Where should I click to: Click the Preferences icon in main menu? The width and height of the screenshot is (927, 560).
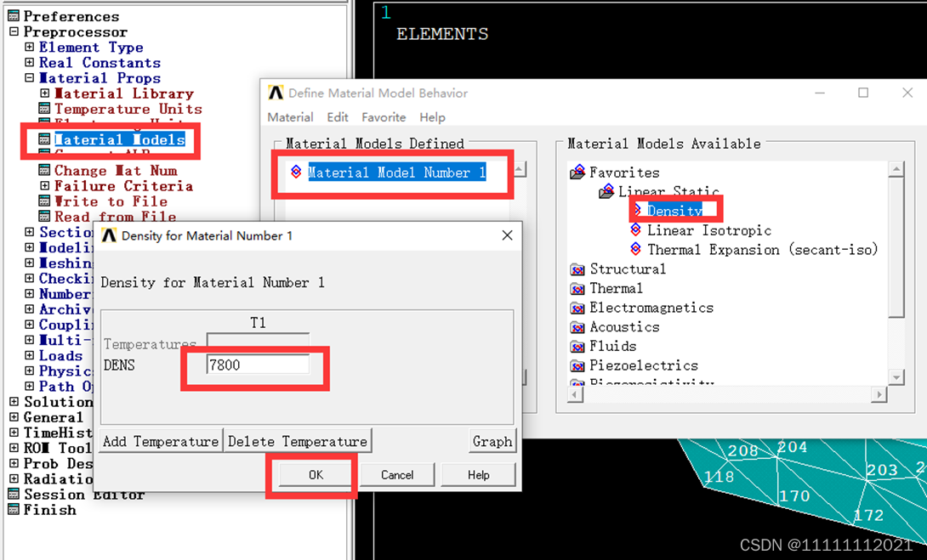(13, 16)
